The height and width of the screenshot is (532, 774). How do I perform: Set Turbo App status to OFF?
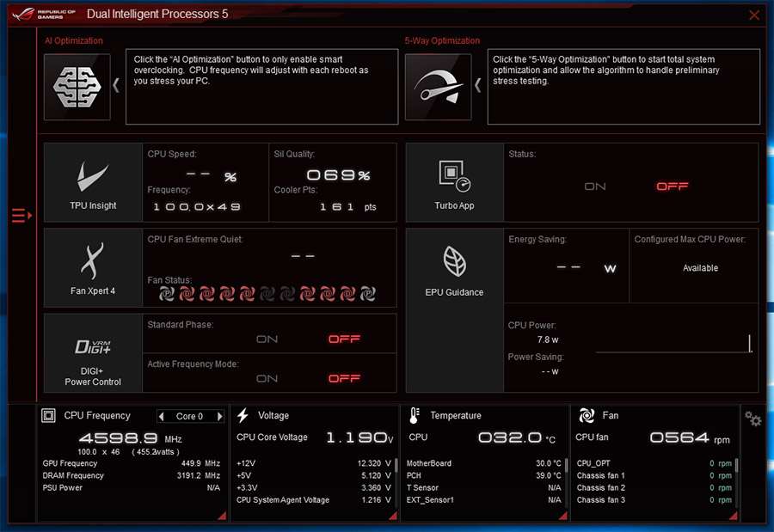click(673, 187)
